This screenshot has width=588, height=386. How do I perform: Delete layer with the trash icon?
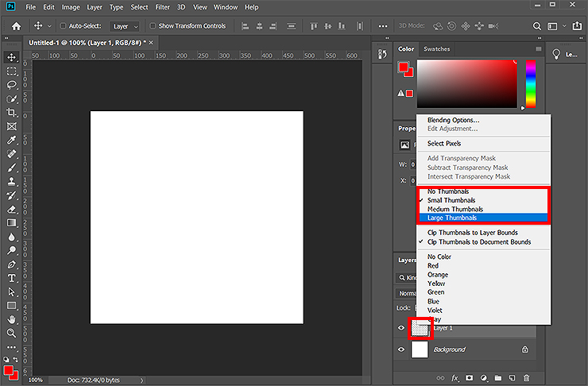527,378
